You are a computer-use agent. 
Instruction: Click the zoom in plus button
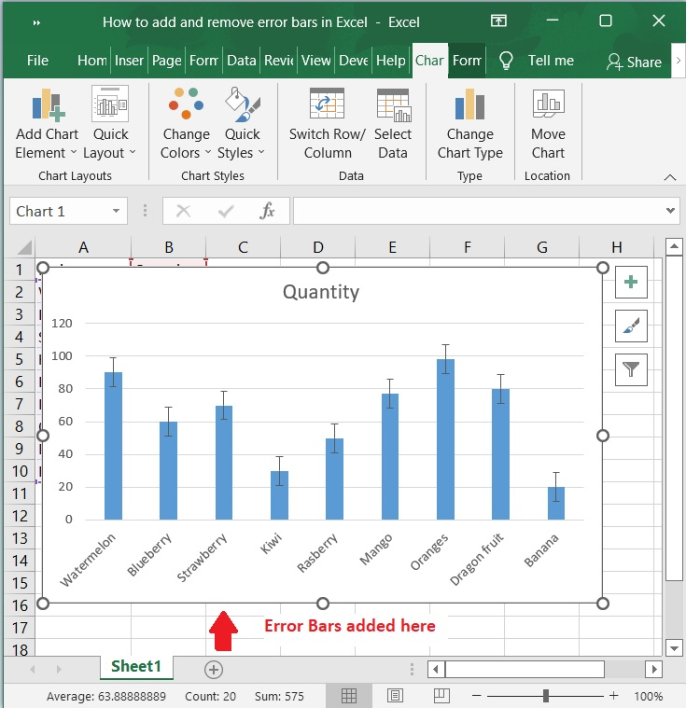[x=613, y=696]
